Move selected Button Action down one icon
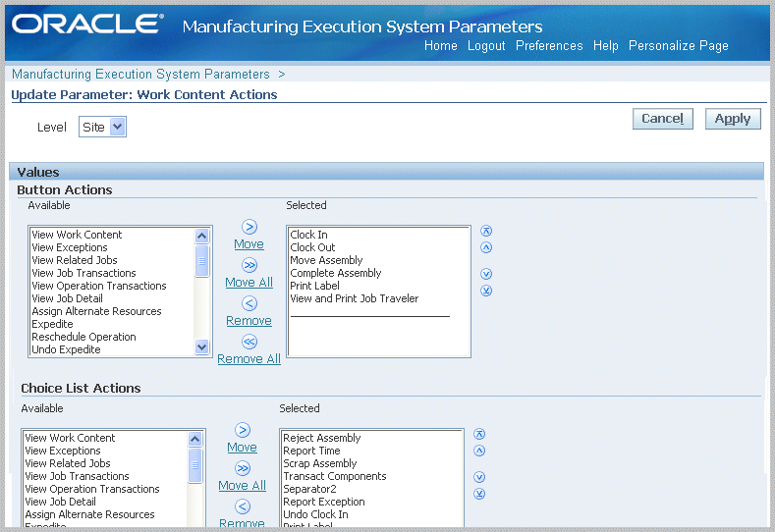Viewport: 775px width, 532px height. click(x=486, y=274)
